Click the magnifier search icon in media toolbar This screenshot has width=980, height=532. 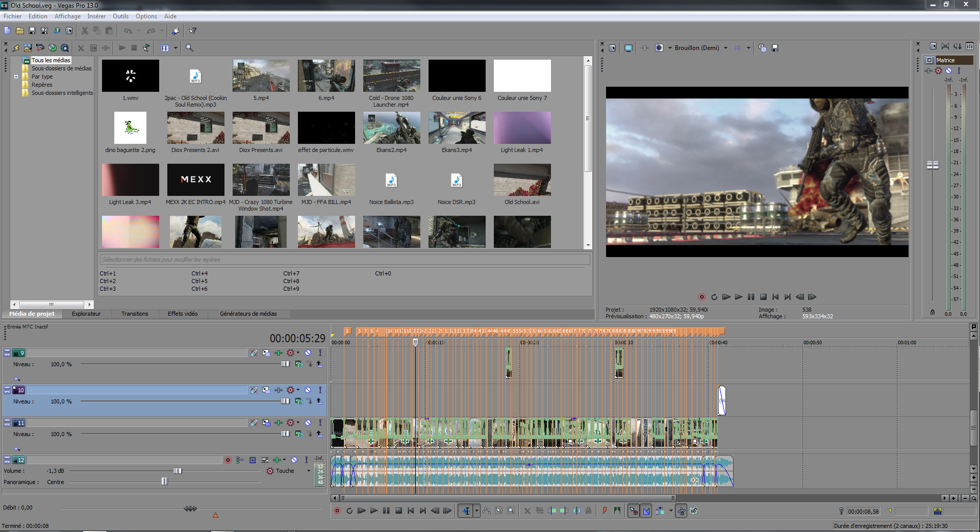[189, 48]
